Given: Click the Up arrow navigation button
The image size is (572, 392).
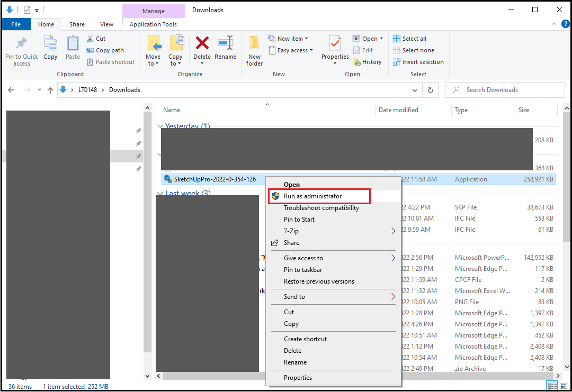Looking at the screenshot, I should coord(50,90).
